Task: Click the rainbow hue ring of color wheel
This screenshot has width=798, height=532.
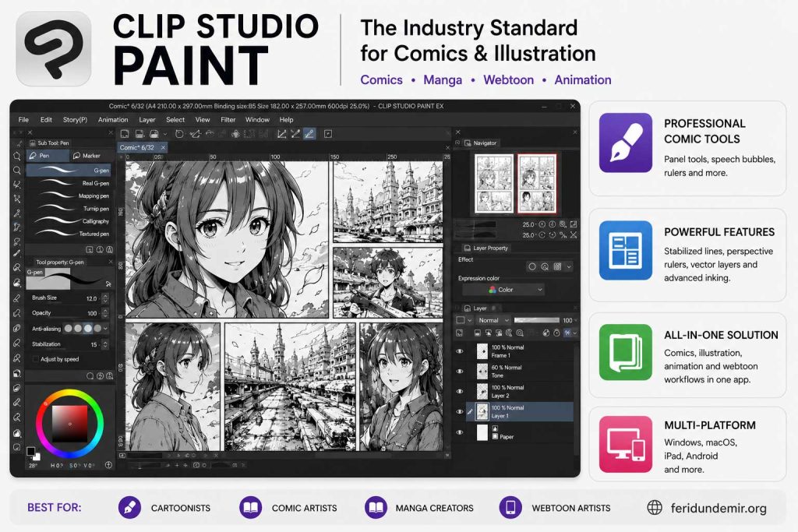Action: 69,393
